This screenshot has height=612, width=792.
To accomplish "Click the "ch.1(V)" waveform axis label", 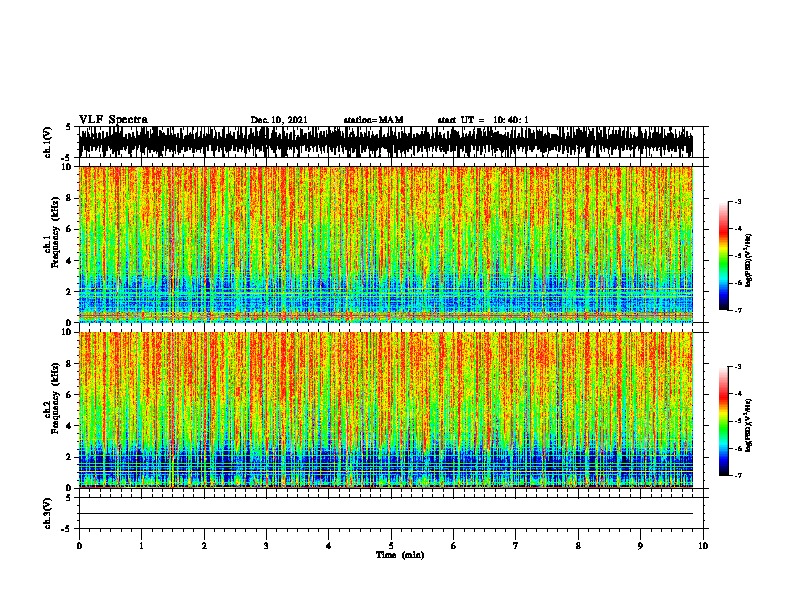I will [x=48, y=142].
